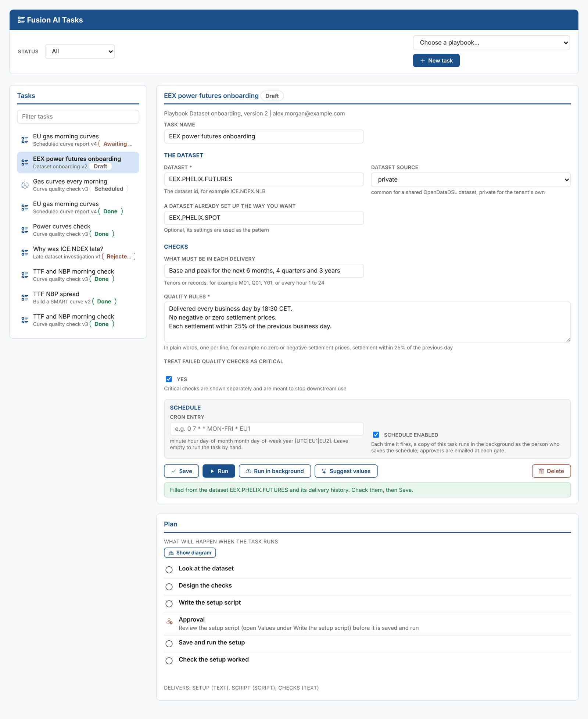Click the task icon beside EEX power futures onboarding
Image resolution: width=588 pixels, height=719 pixels.
[x=25, y=163]
